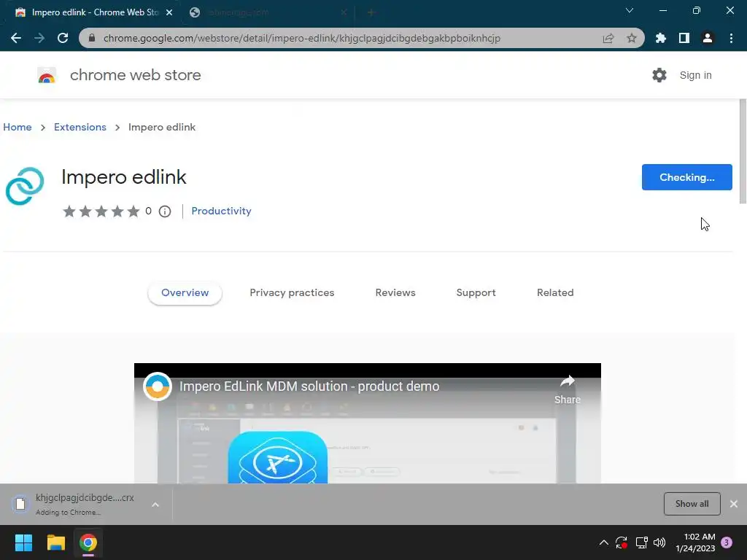Viewport: 747px width, 560px height.
Task: Open Windows Start menu
Action: pyautogui.click(x=23, y=542)
